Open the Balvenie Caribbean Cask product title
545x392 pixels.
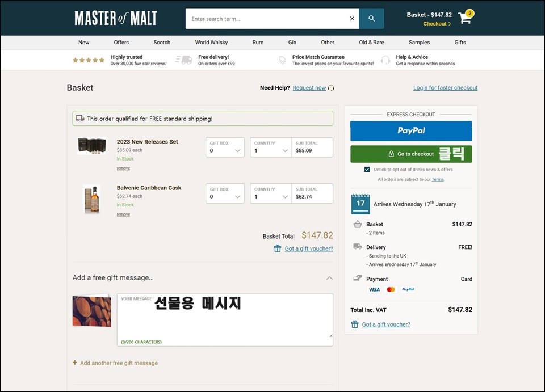point(149,188)
